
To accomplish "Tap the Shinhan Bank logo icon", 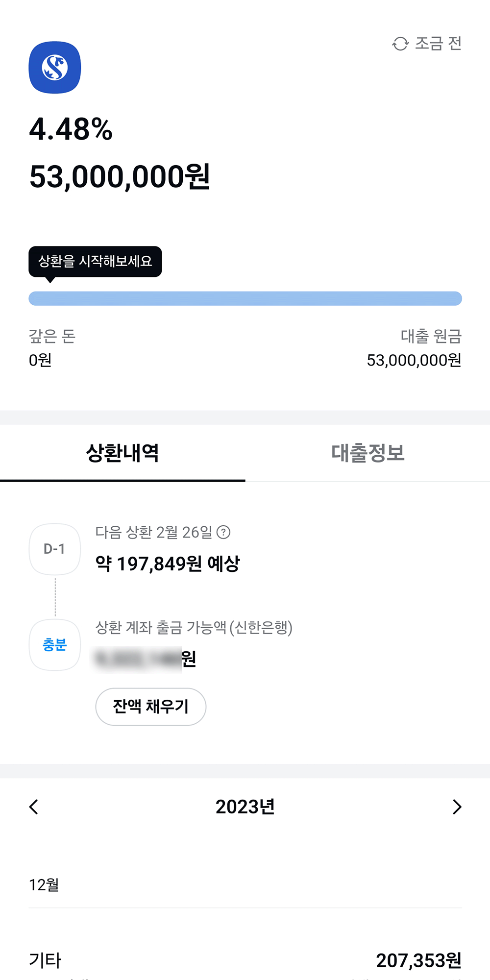I will [55, 68].
